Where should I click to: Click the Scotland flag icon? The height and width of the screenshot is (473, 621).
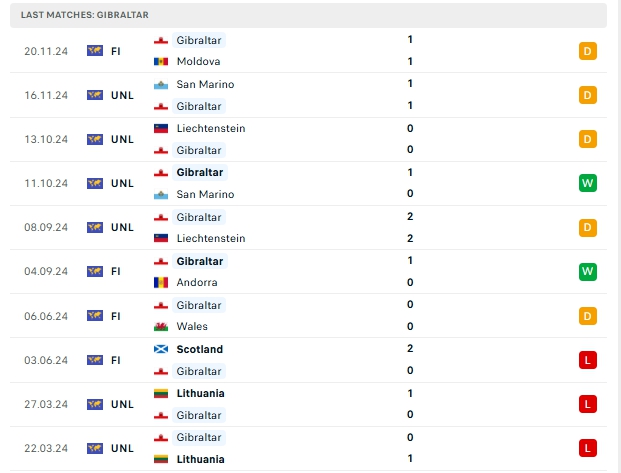pyautogui.click(x=161, y=349)
